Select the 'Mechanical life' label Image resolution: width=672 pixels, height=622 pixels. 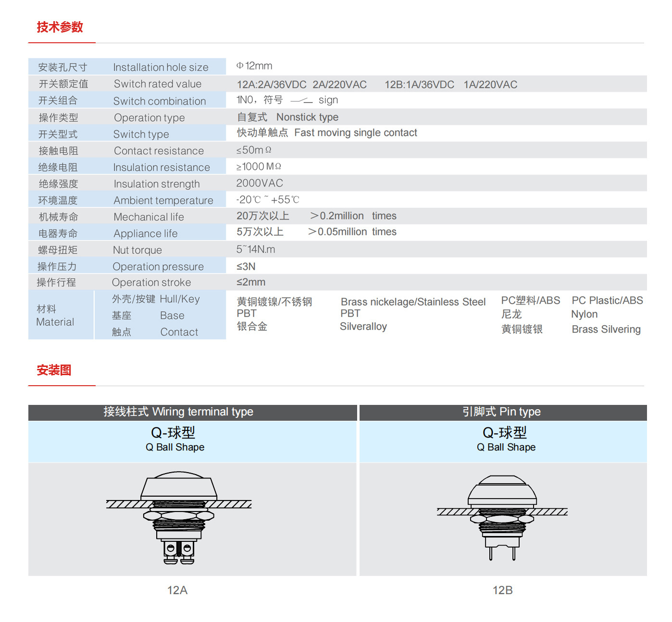pyautogui.click(x=149, y=217)
